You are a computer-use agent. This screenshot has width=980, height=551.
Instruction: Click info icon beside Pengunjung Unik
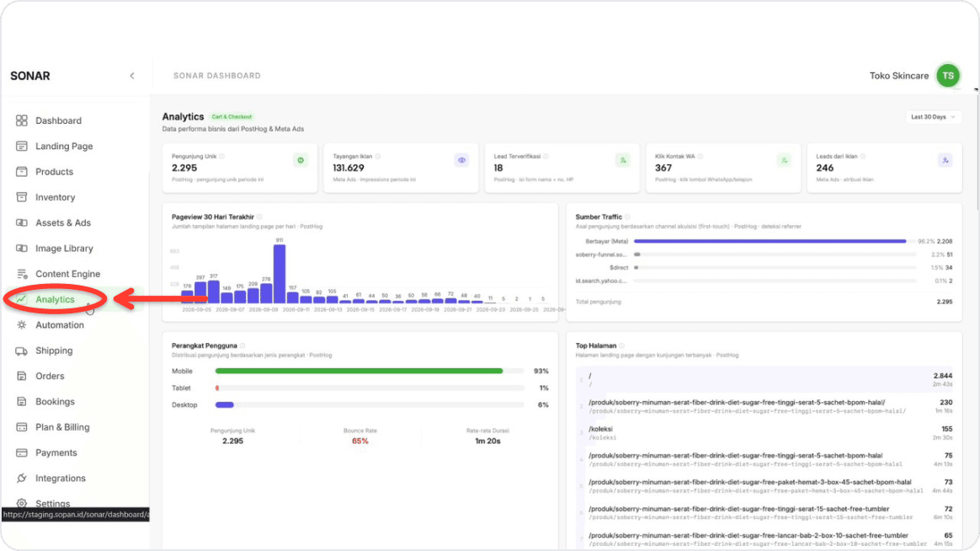coord(222,157)
